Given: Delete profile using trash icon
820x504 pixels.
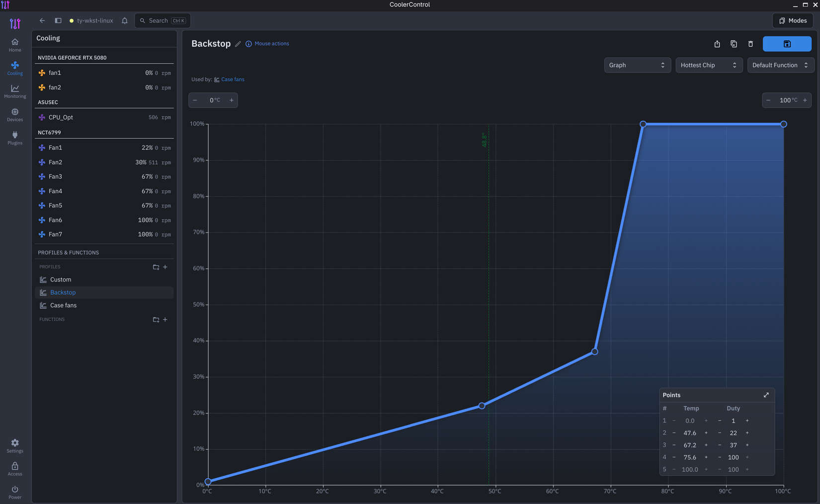Looking at the screenshot, I should point(750,44).
